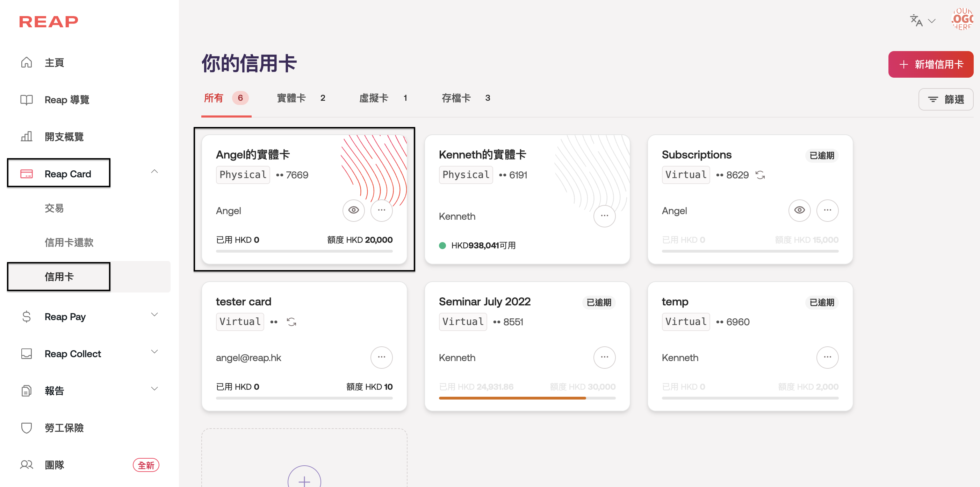Open three-dot menu on Seminar July 2022

(604, 357)
